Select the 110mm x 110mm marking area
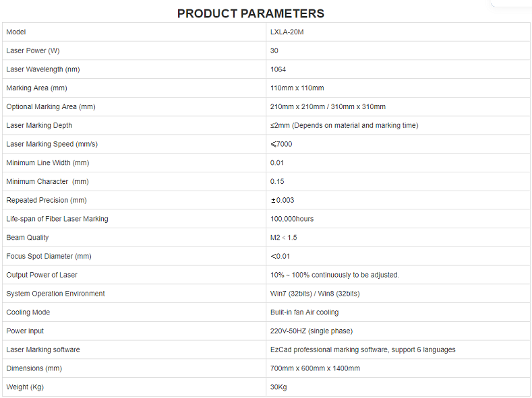The image size is (532, 398). point(297,88)
